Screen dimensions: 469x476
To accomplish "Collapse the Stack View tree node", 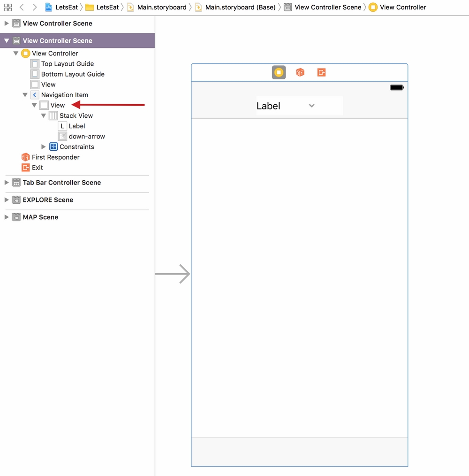I will [x=44, y=115].
